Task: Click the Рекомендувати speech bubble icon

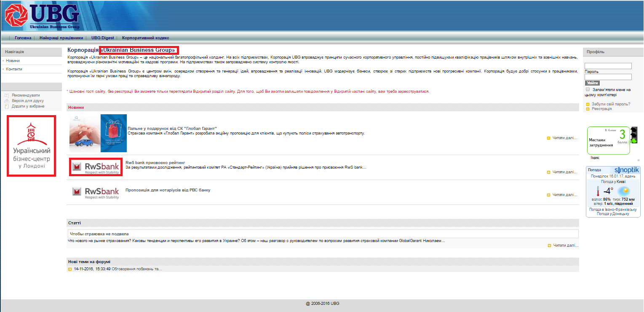Action: click(x=7, y=95)
